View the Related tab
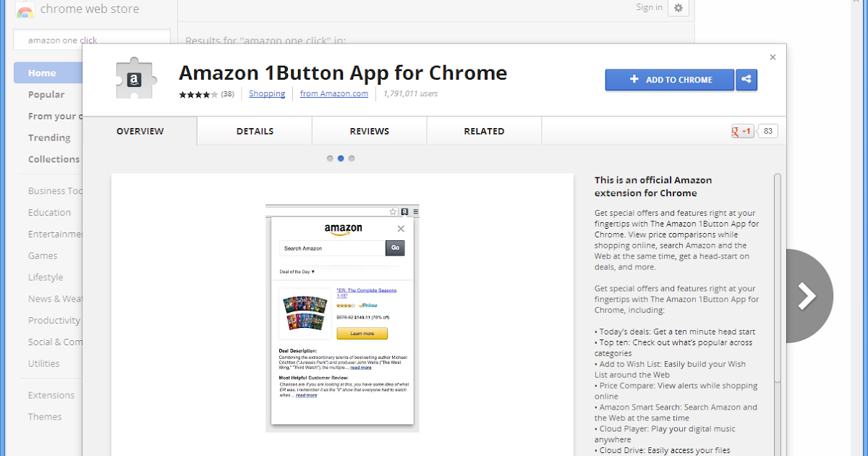The image size is (868, 456). [x=483, y=131]
